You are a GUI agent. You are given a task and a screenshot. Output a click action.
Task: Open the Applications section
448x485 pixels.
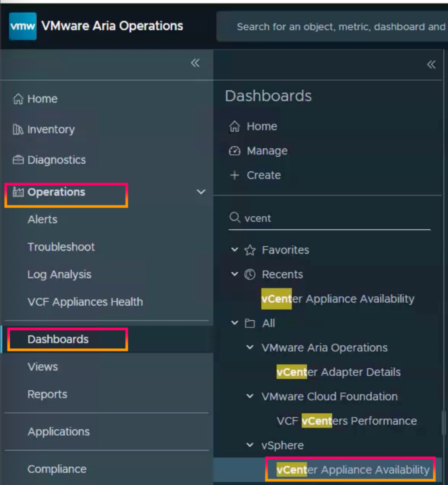coord(58,432)
